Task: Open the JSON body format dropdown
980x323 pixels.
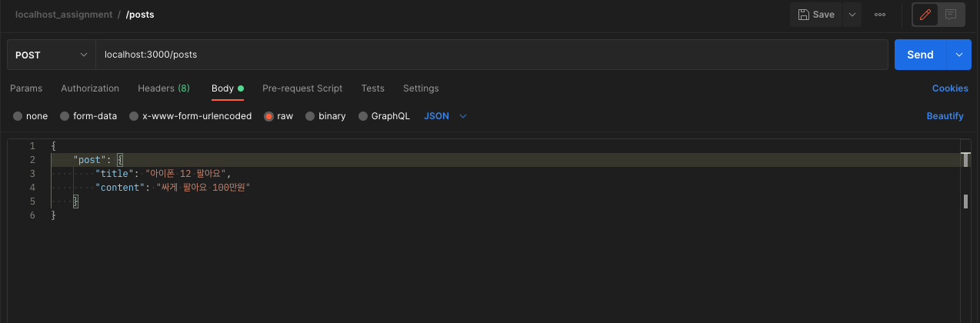Action: coord(445,116)
